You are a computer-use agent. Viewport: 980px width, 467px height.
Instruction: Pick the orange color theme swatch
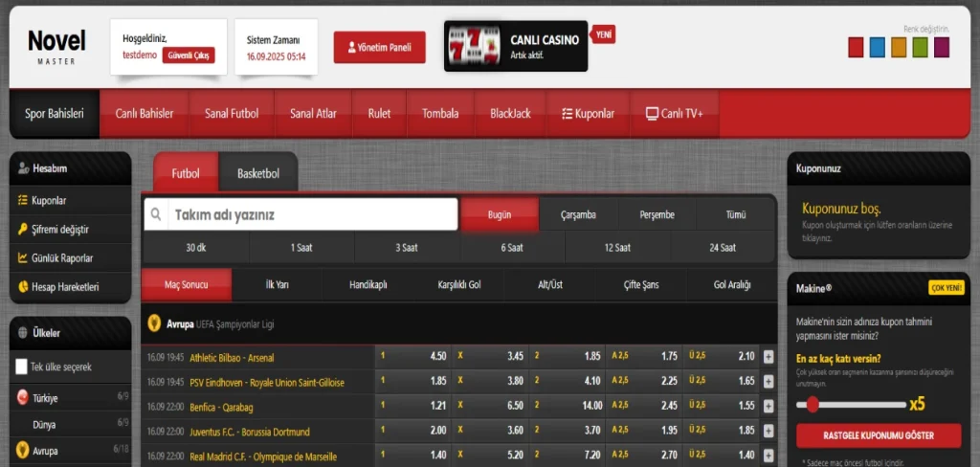[x=899, y=48]
